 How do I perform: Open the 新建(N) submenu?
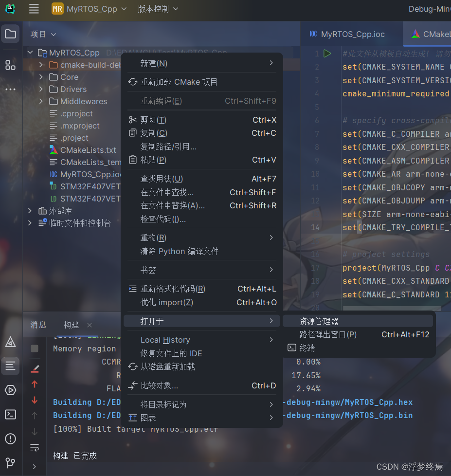[x=202, y=63]
